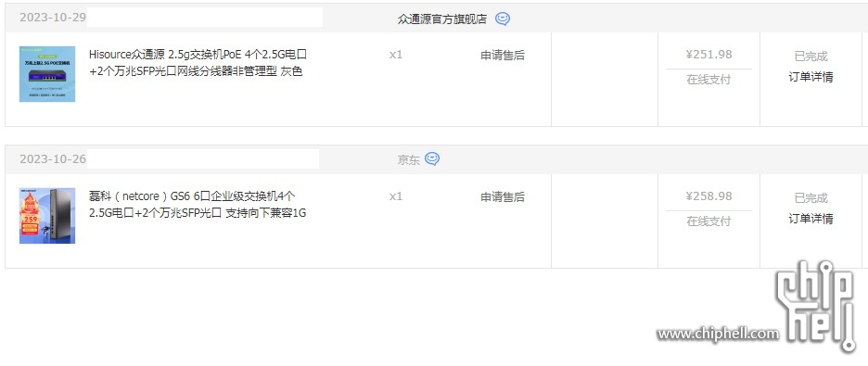Click 在线支付 under ¥251.98

(709, 80)
